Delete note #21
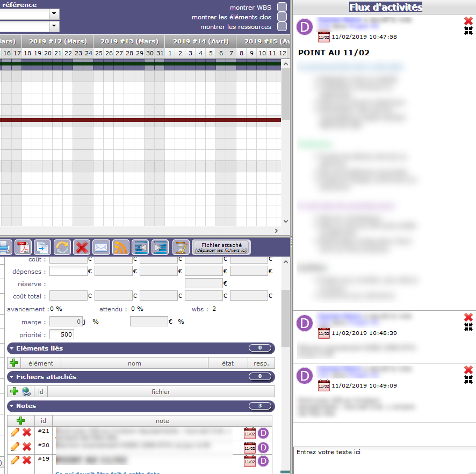The image size is (476, 474). pos(27,432)
